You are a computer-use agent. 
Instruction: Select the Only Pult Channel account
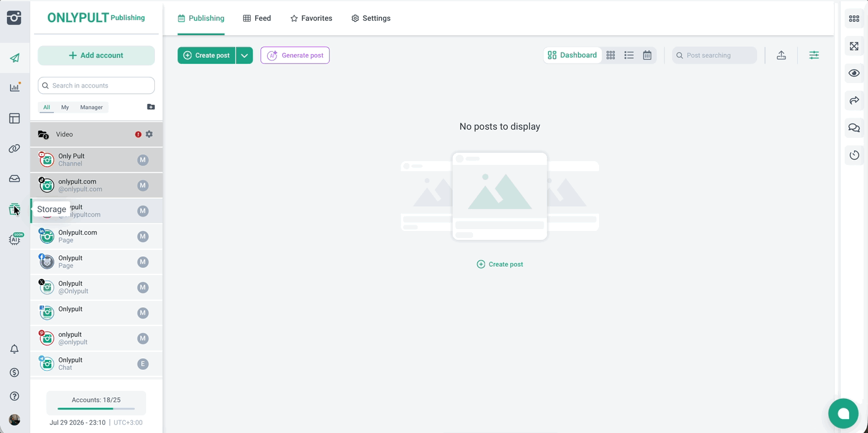pyautogui.click(x=96, y=160)
